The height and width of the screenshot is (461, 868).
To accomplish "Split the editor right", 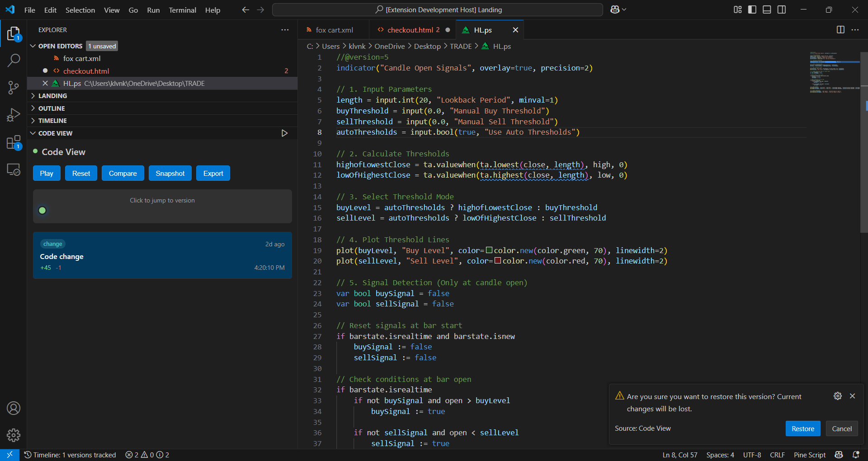I will (840, 30).
